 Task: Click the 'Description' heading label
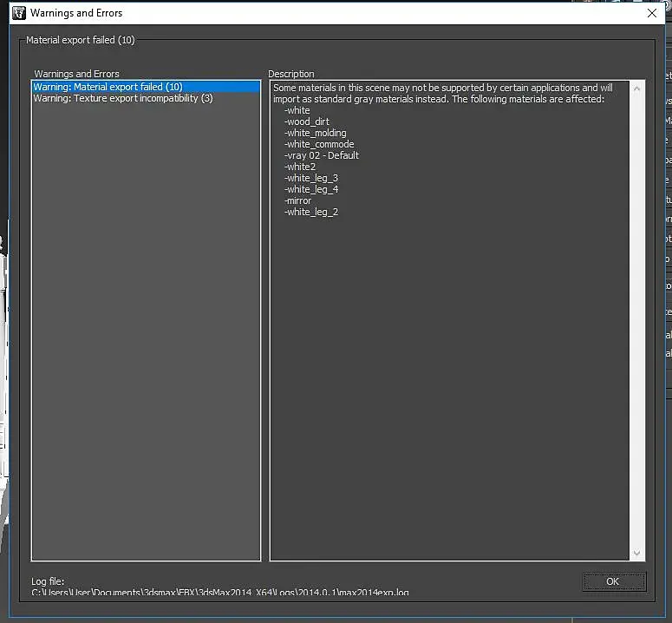(x=291, y=74)
